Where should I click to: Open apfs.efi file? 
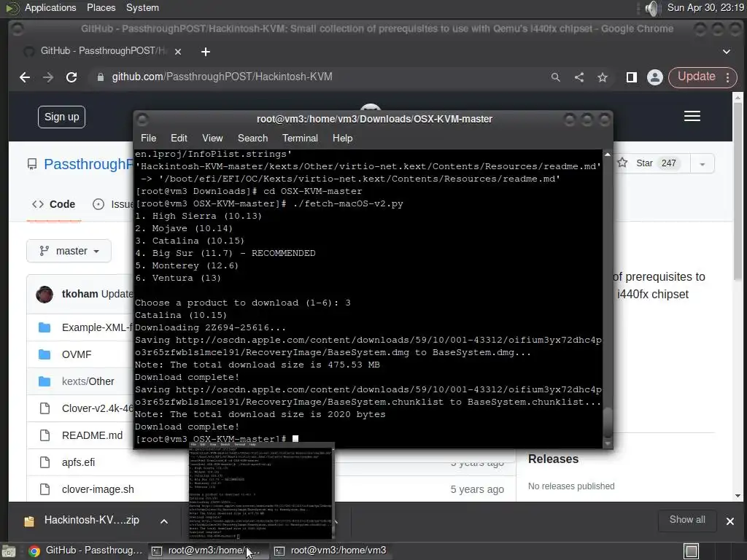78,462
